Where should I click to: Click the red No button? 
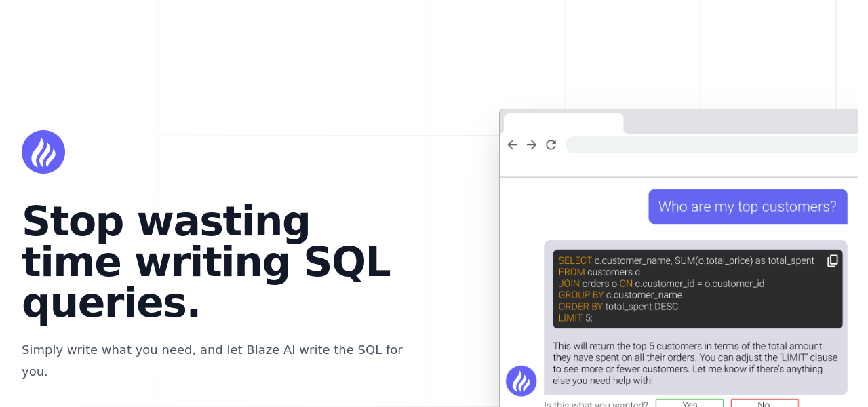point(764,404)
